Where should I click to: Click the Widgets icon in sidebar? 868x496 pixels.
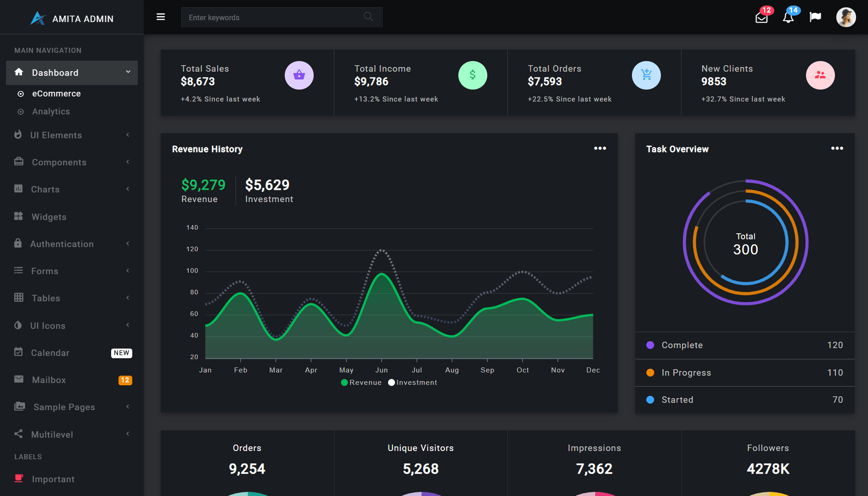[x=18, y=216]
